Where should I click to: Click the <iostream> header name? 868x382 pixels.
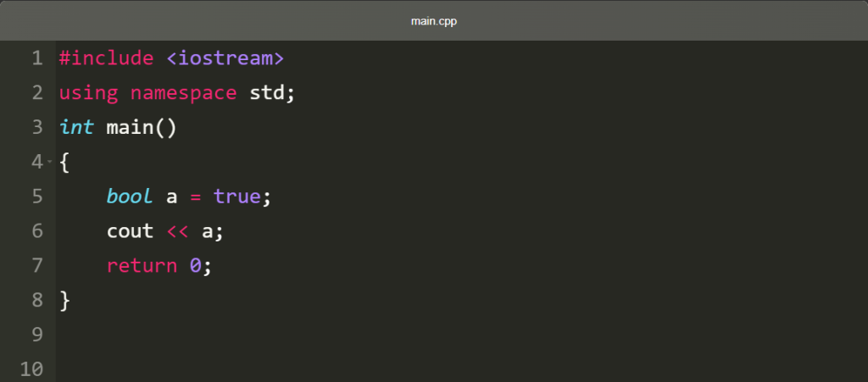(225, 58)
